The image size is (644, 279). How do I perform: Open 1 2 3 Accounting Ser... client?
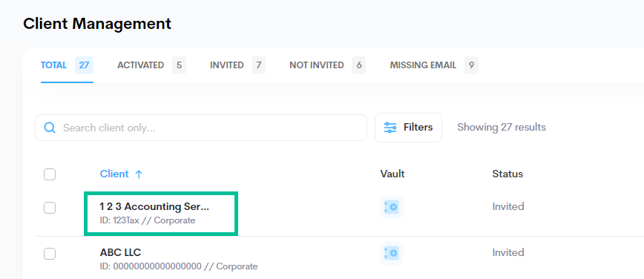[x=154, y=207]
